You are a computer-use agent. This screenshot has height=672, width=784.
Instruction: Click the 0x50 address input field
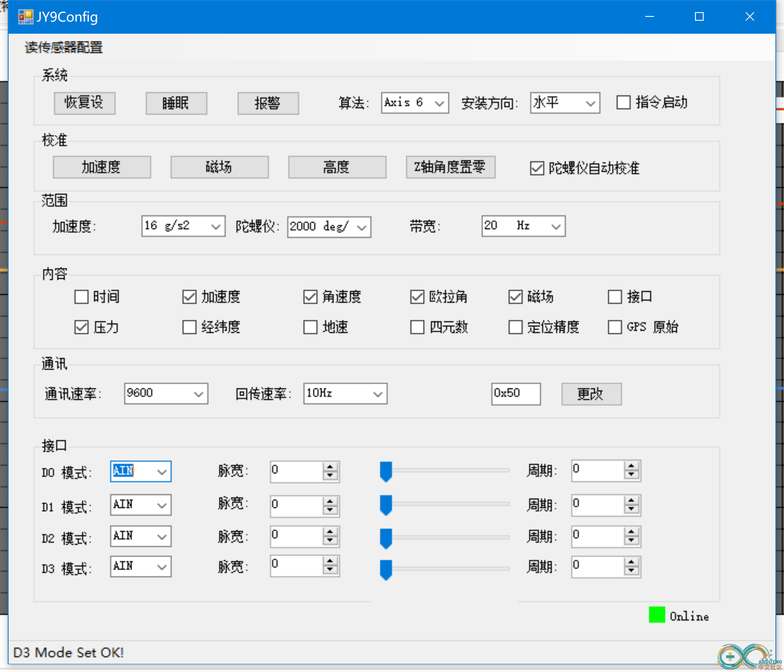[516, 394]
